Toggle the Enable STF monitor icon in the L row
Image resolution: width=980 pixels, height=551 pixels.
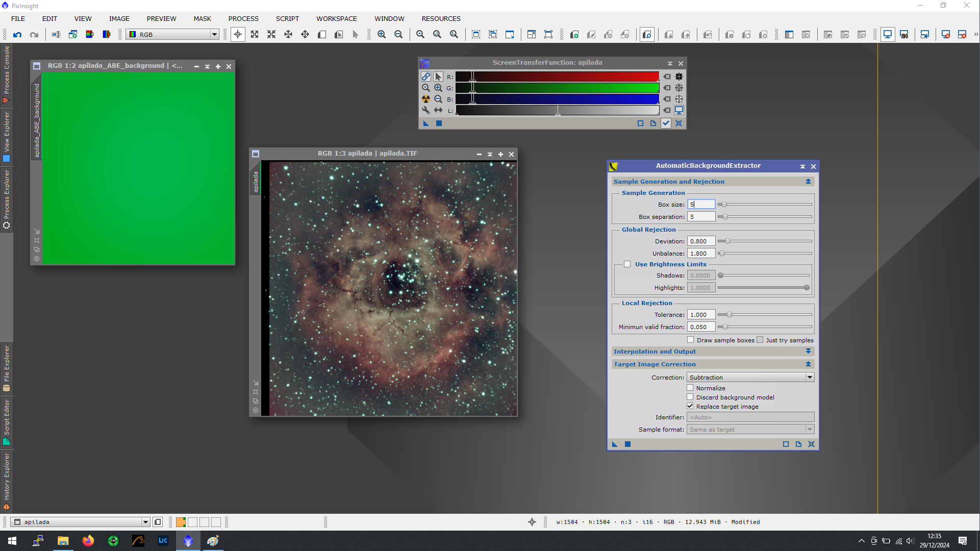pyautogui.click(x=679, y=110)
